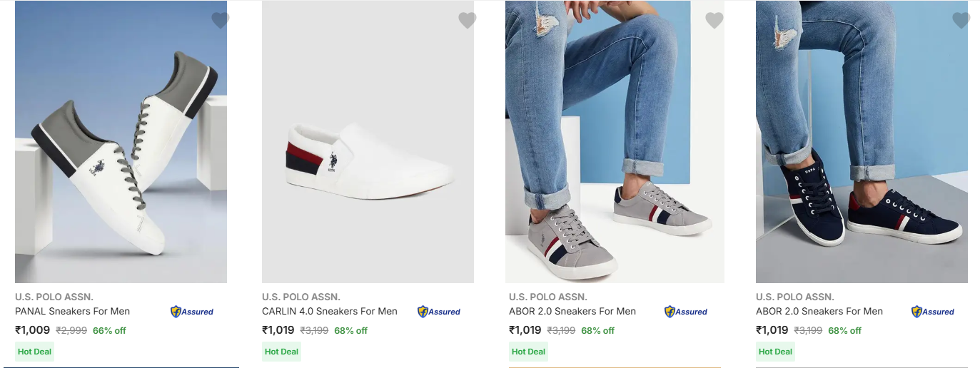View the navy ABOR 2.0 sneaker photo
Image resolution: width=980 pixels, height=368 pixels.
[862, 143]
